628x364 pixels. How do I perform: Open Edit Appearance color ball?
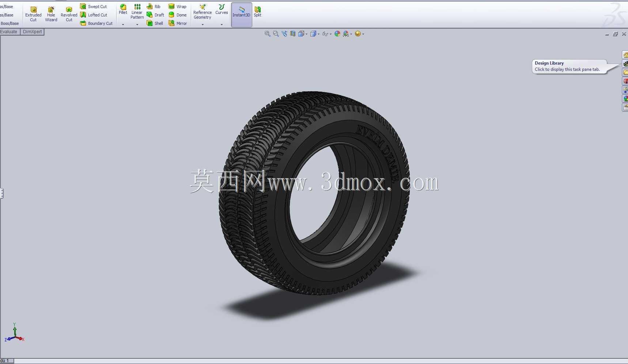tap(337, 34)
